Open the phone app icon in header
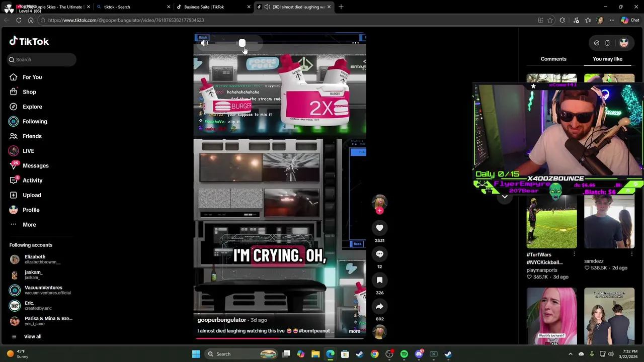The image size is (644, 362). pos(607,43)
